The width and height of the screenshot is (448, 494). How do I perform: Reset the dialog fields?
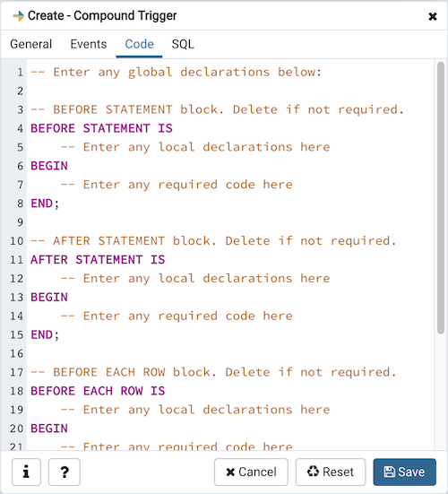[x=331, y=472]
